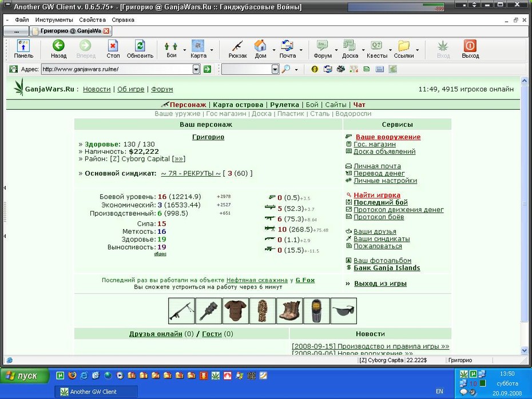This screenshot has height=399, width=532.
Task: Open the Бои toolbar icon
Action: 172,49
